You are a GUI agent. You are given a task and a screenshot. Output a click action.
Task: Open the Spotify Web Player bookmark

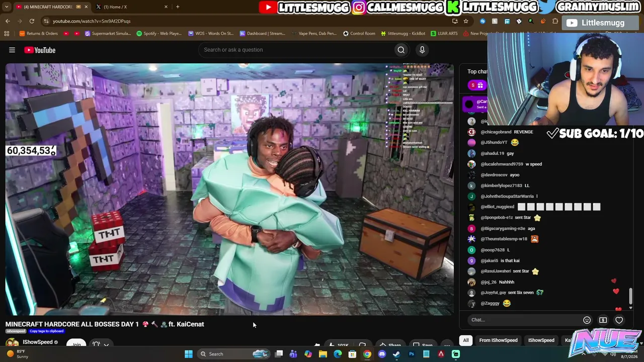[x=159, y=34]
